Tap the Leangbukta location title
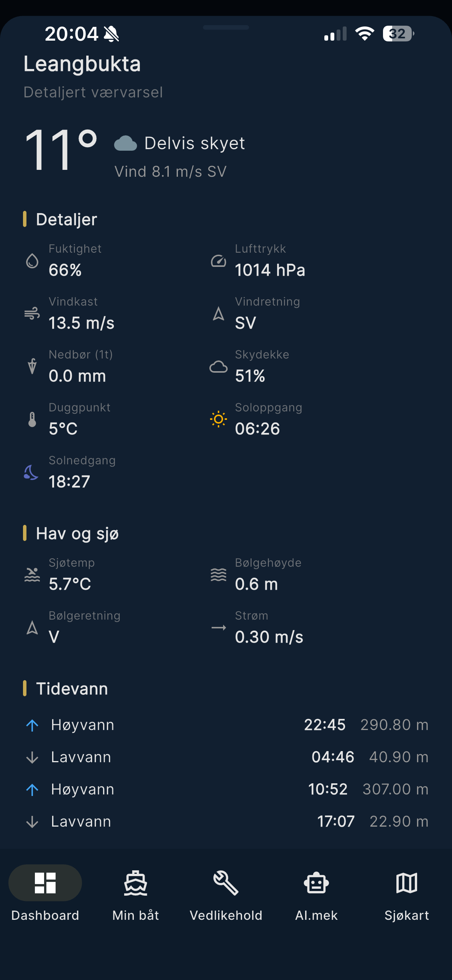The height and width of the screenshot is (980, 452). pyautogui.click(x=82, y=64)
